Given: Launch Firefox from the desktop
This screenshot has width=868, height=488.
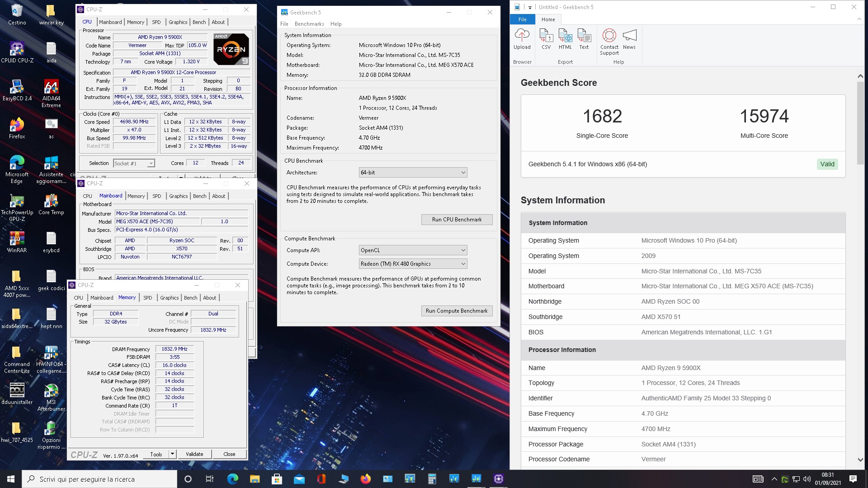Looking at the screenshot, I should [x=17, y=128].
